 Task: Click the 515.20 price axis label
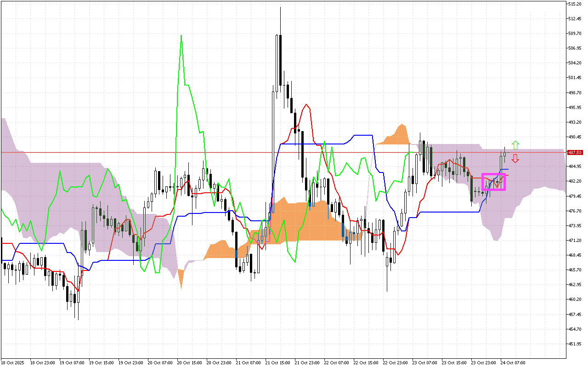point(575,4)
